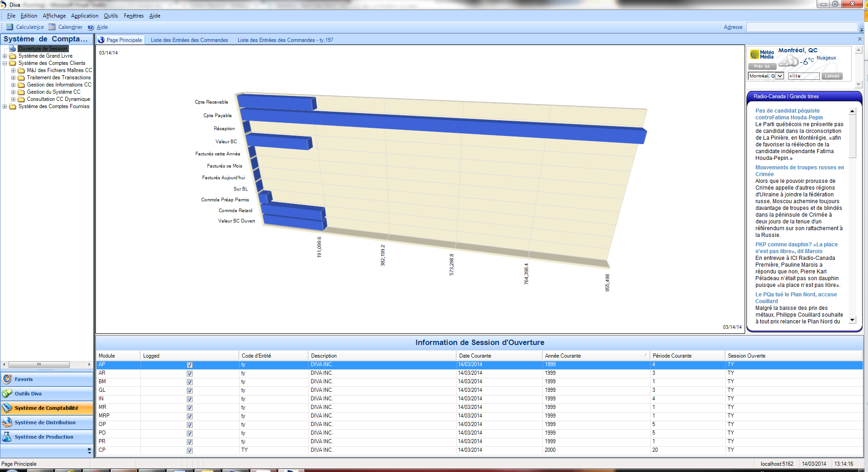This screenshot has width=868, height=472.
Task: Toggle Logged checkbox for AP row
Action: coord(190,365)
